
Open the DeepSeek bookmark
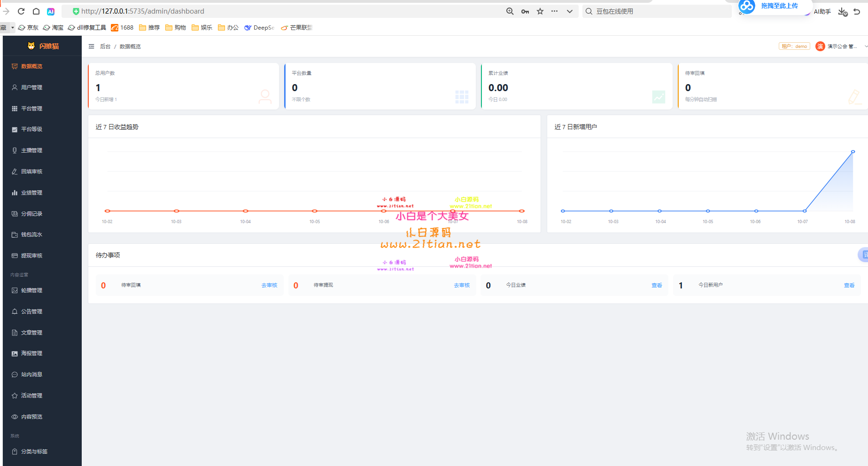259,28
